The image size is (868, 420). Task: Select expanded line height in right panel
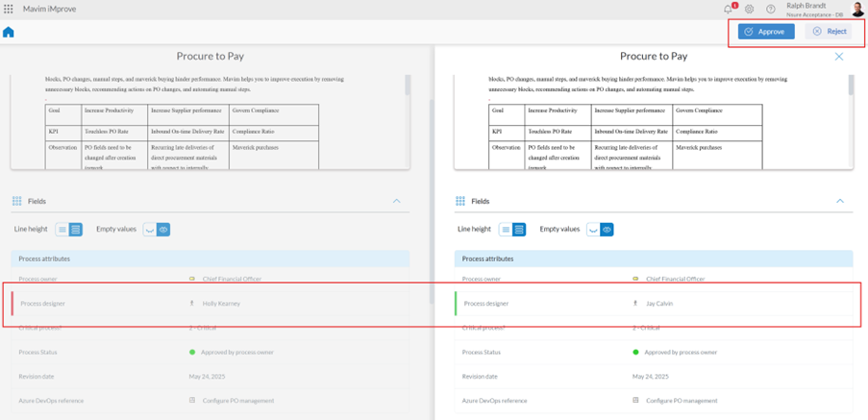click(519, 230)
